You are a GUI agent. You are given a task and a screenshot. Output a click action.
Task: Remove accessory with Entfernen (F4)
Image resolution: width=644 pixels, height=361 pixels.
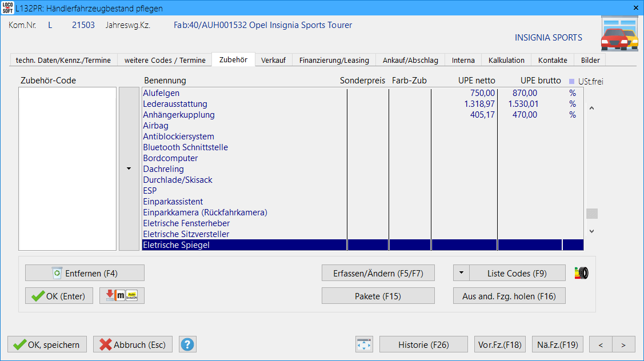click(85, 273)
